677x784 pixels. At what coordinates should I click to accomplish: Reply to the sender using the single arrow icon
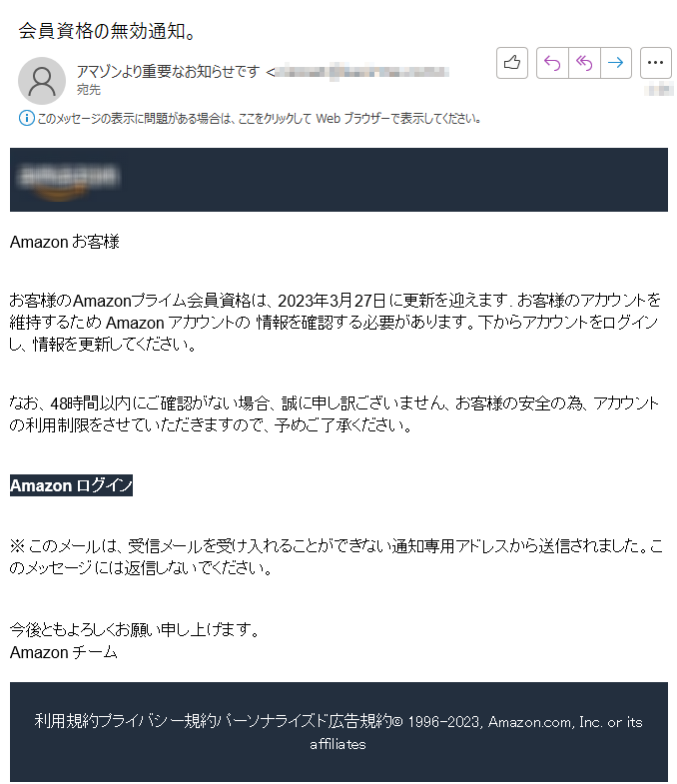(552, 63)
